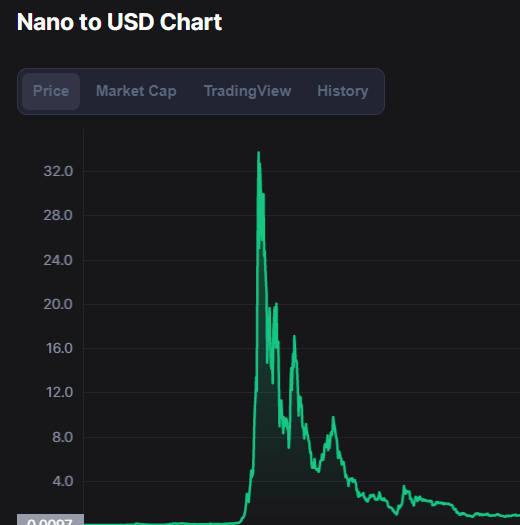520x525 pixels.
Task: Click the 28.0 y-axis label
Action: point(58,215)
